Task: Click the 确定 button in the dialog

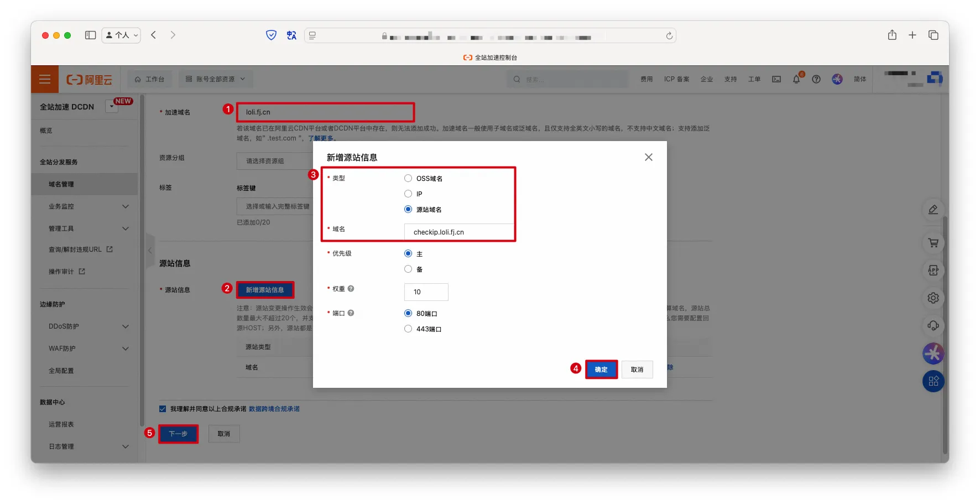Action: click(601, 370)
